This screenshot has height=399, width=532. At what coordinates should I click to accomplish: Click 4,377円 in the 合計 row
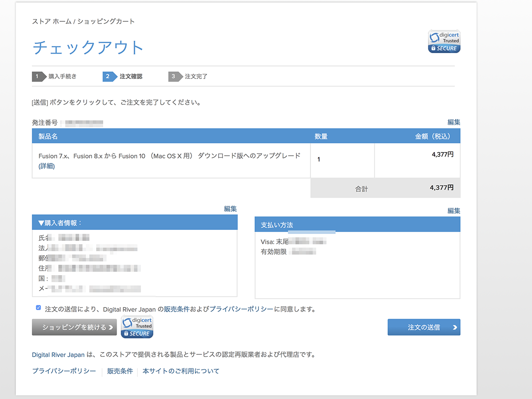pos(442,188)
